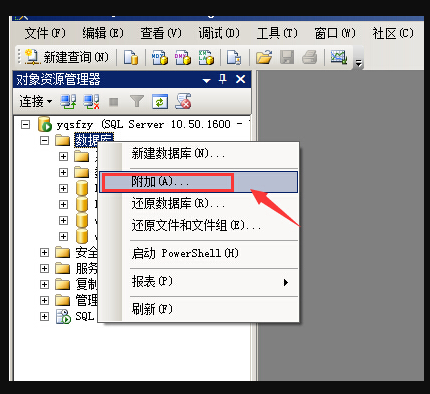Expand the first subfolder under 数据库
This screenshot has height=394, width=430.
(63, 157)
